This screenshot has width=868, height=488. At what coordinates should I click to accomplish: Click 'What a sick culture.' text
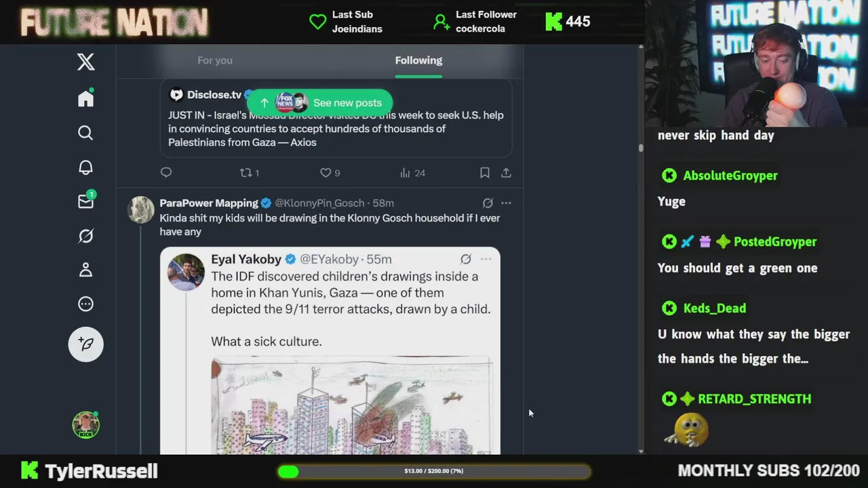tap(267, 342)
